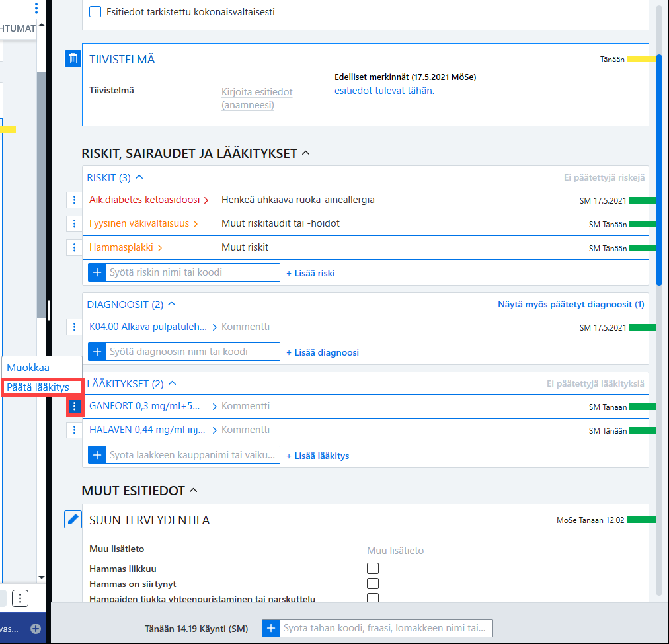Screen dimensions: 669x644
Task: Open boxed three-dot menu in lower left panel
Action: (20, 598)
